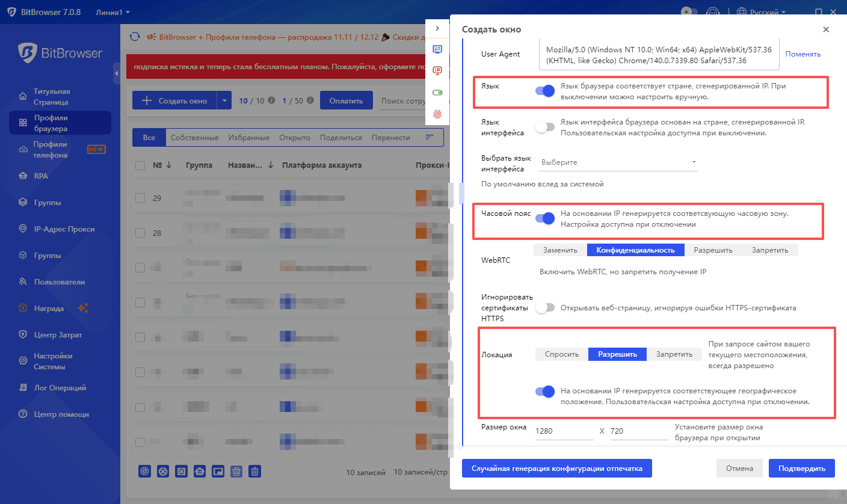Open the proxy settings panel icon
This screenshot has width=847, height=504.
pyautogui.click(x=437, y=48)
